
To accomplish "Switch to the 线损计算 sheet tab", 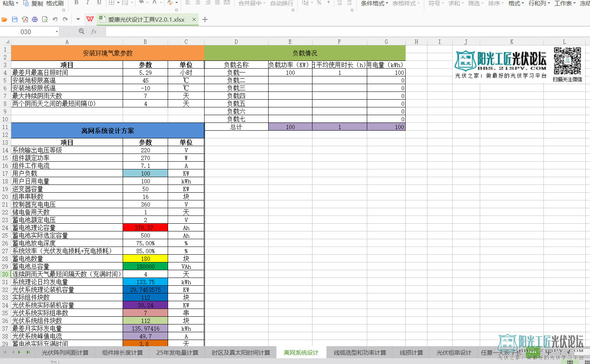I will tap(411, 352).
